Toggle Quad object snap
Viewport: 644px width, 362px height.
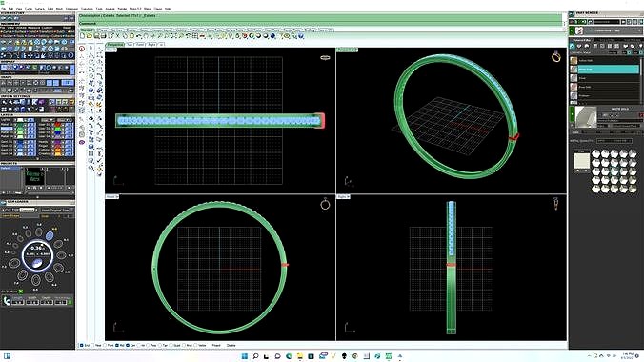coord(171,346)
